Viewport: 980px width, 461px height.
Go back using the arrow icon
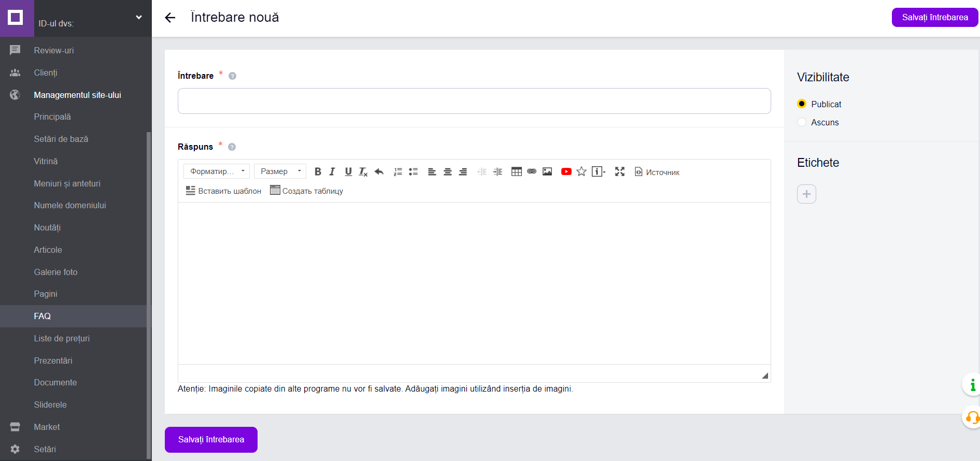pyautogui.click(x=170, y=18)
